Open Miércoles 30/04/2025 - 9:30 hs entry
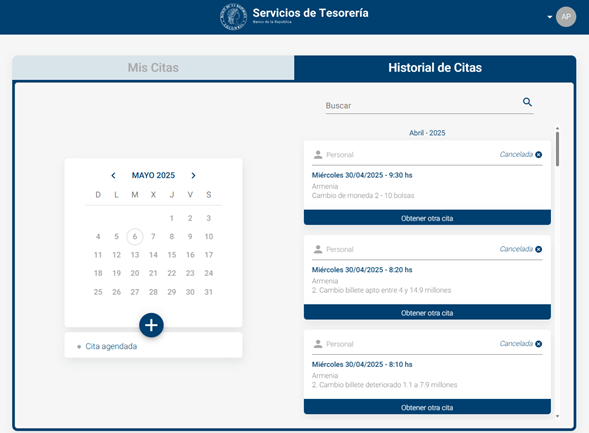 [x=362, y=175]
